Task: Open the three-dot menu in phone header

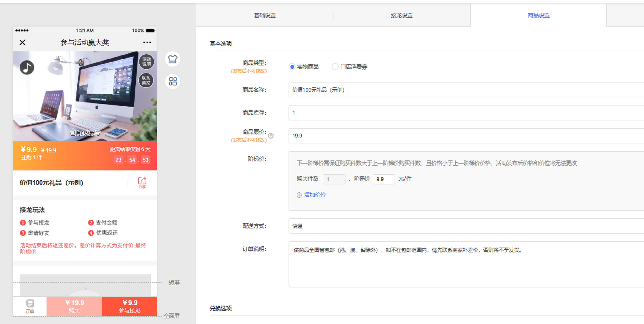Action: (x=147, y=43)
